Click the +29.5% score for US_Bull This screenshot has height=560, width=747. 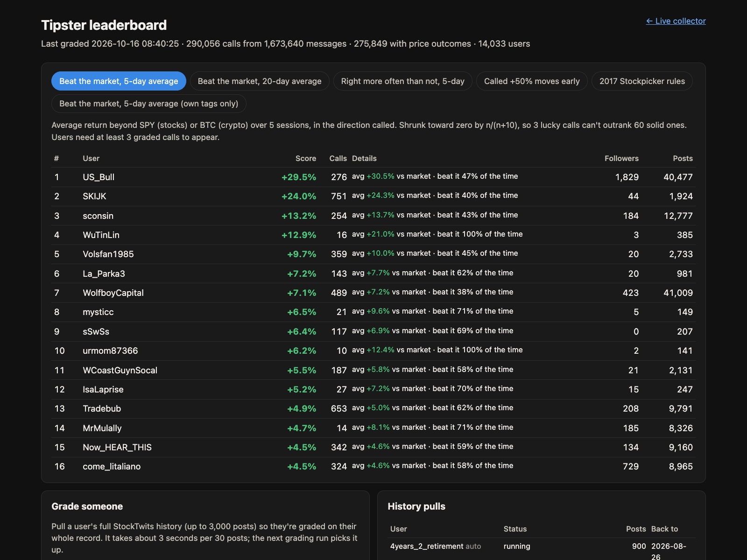click(x=299, y=177)
